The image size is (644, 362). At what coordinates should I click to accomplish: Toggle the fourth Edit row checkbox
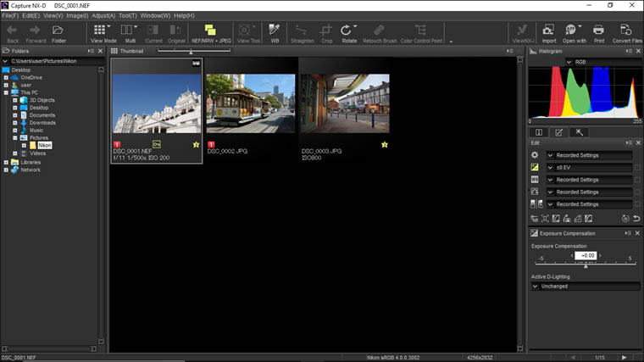pyautogui.click(x=637, y=192)
